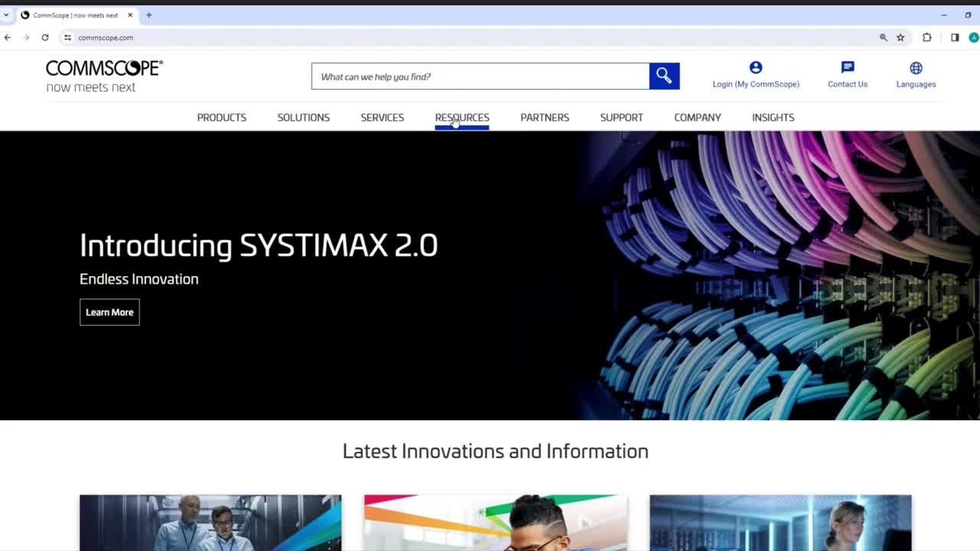Open the INSIGHTS menu
980x551 pixels.
773,117
